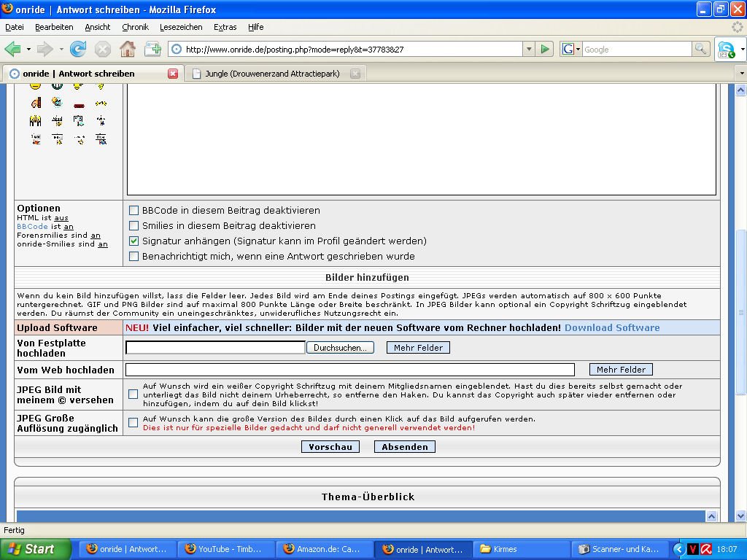
Task: Click the Reload page icon
Action: pos(78,50)
